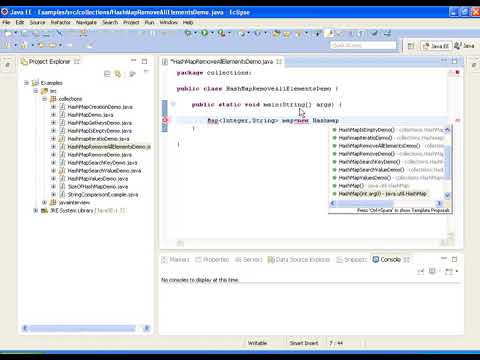Switch to the Markers tab
Viewport: 480px width, 360px height.
click(175, 259)
